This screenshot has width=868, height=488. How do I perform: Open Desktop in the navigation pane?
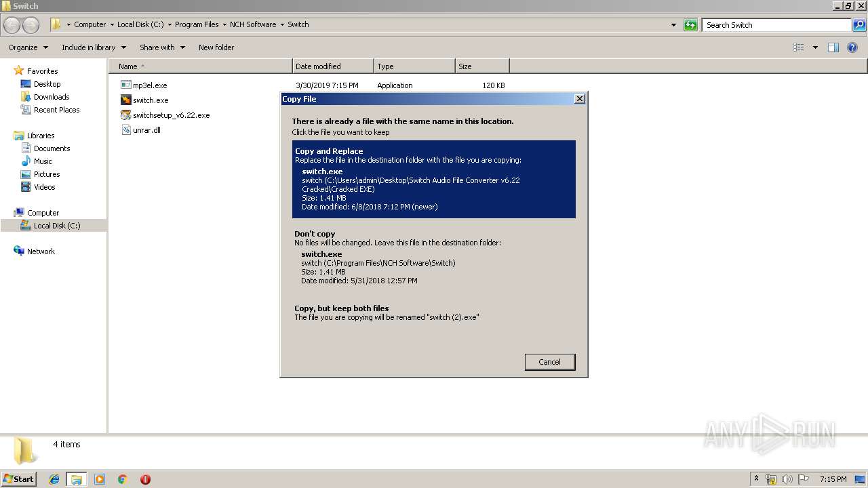47,84
